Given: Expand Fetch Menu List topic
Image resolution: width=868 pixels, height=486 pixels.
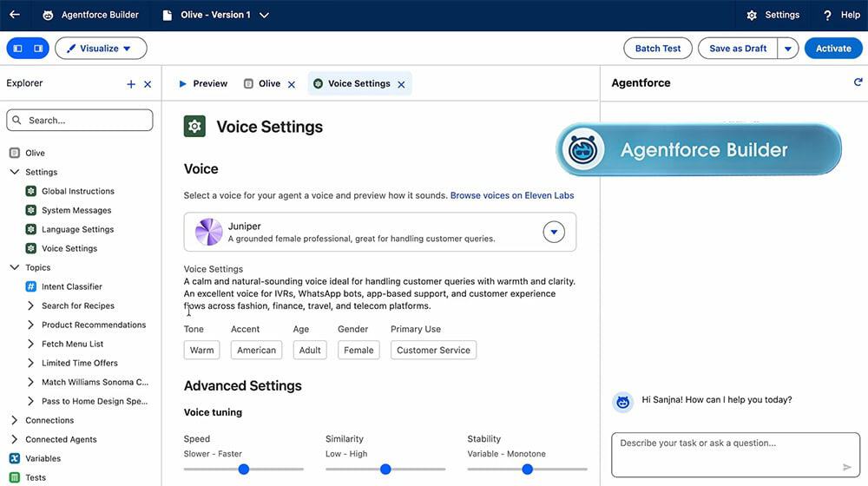Looking at the screenshot, I should [x=30, y=344].
